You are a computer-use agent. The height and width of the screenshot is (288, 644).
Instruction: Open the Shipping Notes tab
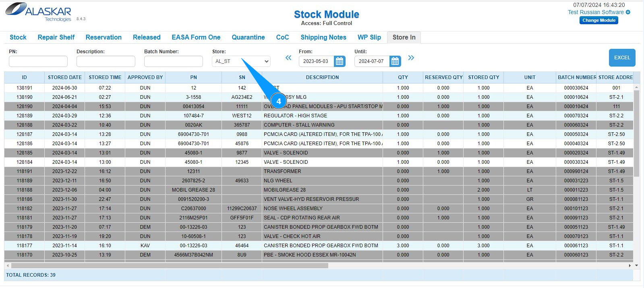pos(323,37)
